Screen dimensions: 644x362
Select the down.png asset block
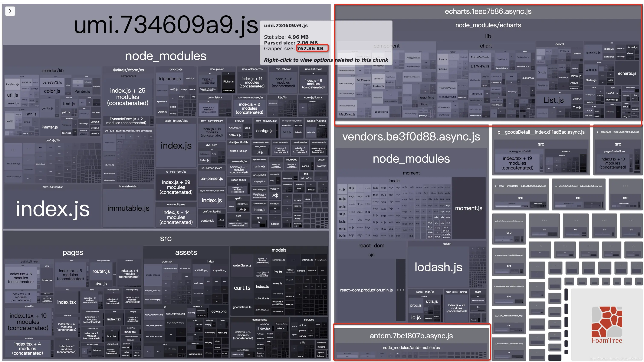[219, 311]
